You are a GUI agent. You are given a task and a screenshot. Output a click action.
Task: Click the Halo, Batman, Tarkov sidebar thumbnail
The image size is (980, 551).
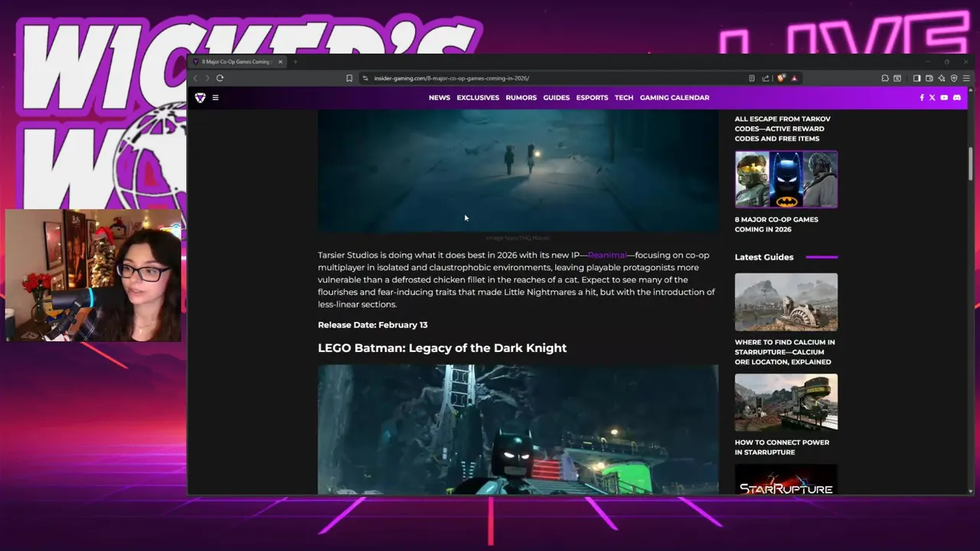pos(786,179)
